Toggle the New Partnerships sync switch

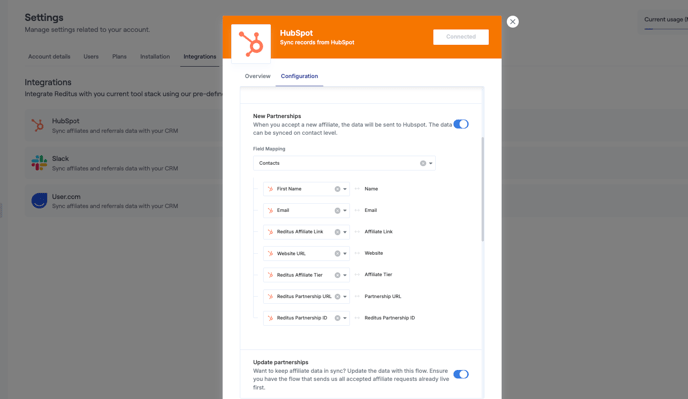tap(461, 124)
